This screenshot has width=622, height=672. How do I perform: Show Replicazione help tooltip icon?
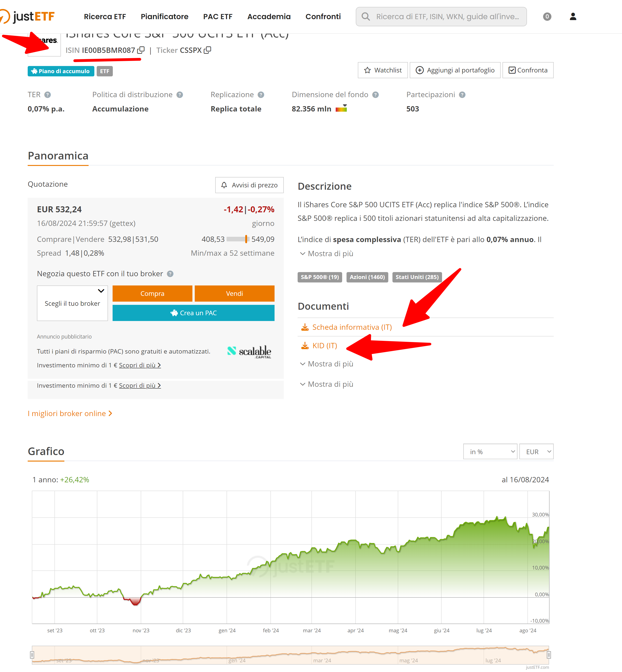[x=261, y=95]
